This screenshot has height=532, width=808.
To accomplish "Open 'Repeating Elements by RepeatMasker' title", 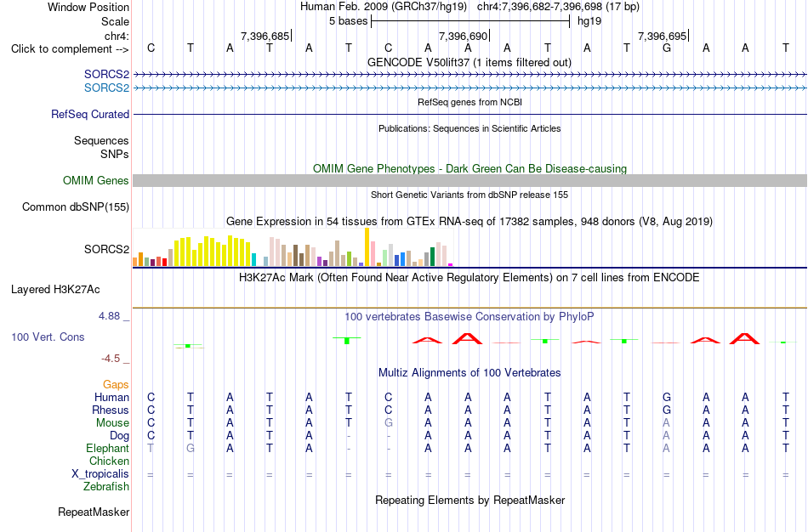I will point(469,500).
